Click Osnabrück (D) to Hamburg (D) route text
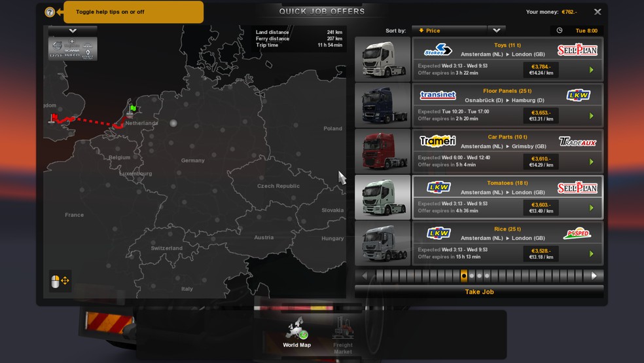Image resolution: width=644 pixels, height=363 pixels. [505, 100]
